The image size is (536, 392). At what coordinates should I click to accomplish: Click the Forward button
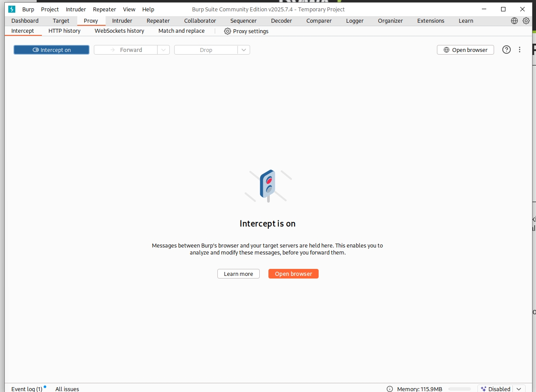(x=126, y=50)
